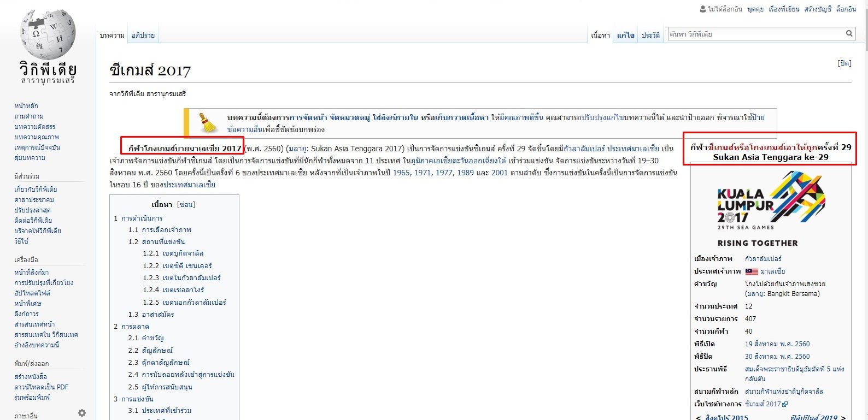Open วิธีใช้ help link
This screenshot has width=868, height=420.
tap(21, 241)
